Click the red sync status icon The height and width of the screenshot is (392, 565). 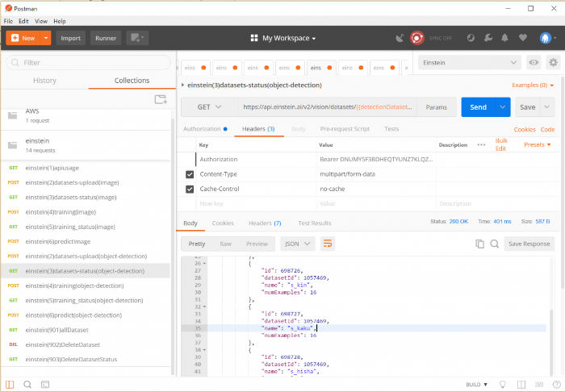(417, 38)
